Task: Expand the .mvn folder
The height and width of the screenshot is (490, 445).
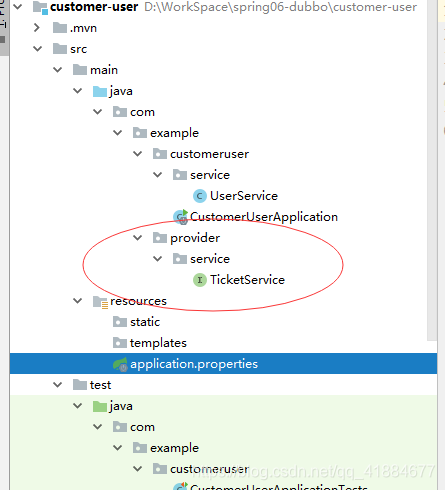Action: tap(37, 28)
